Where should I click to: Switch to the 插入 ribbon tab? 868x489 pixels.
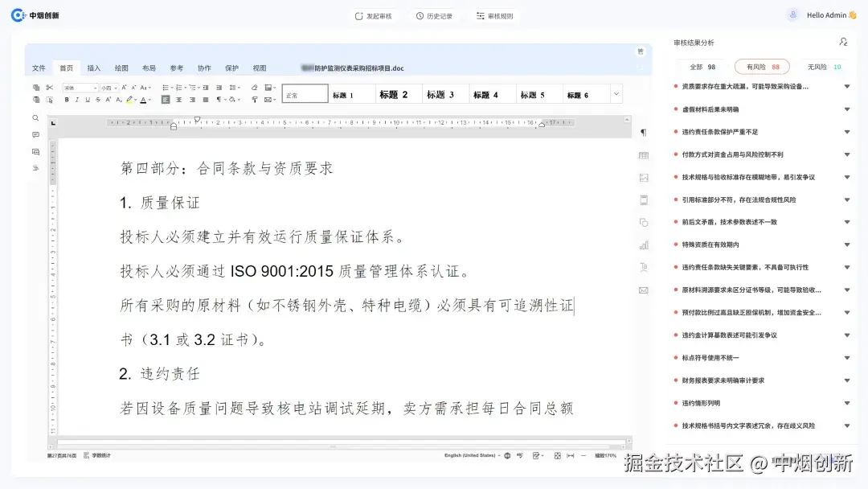tap(92, 68)
